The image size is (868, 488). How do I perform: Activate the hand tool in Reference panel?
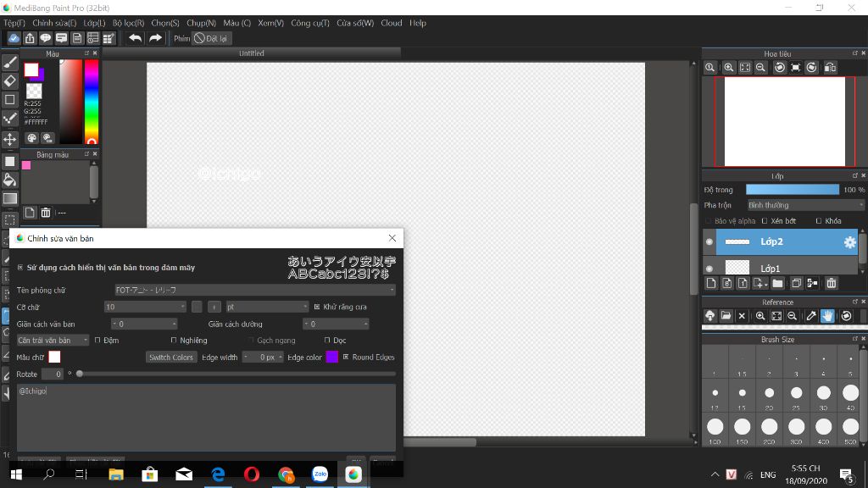(827, 316)
